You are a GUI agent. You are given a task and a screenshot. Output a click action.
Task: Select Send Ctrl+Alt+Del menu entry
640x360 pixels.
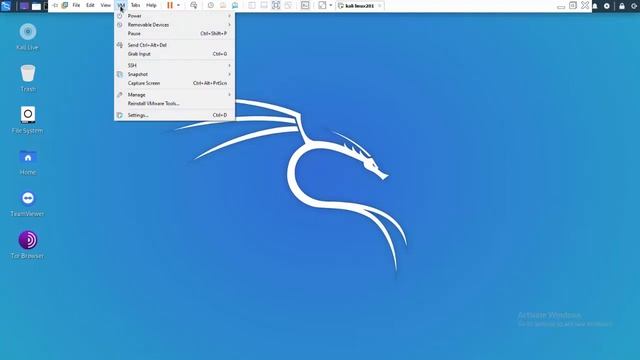[174, 45]
